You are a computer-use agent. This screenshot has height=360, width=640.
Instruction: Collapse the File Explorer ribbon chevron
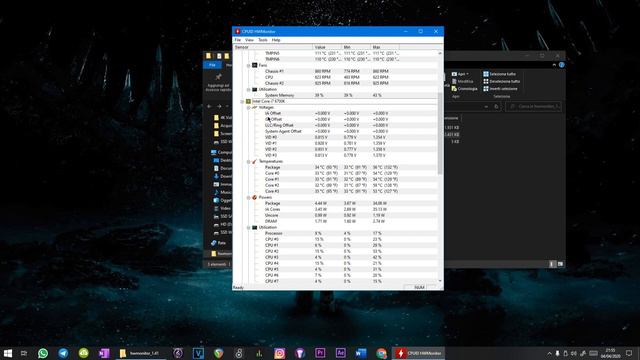tap(554, 65)
